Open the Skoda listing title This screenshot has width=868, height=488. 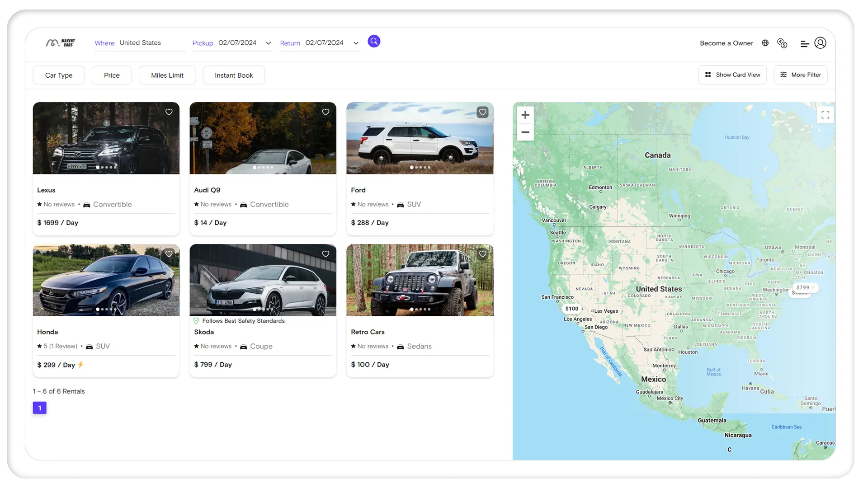point(204,332)
